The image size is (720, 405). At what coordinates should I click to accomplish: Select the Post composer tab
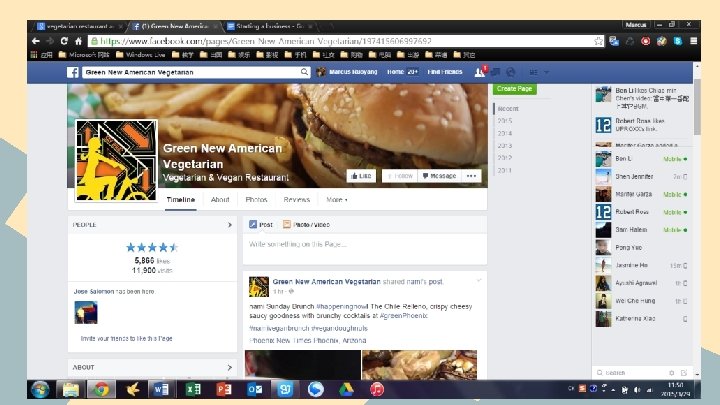261,225
